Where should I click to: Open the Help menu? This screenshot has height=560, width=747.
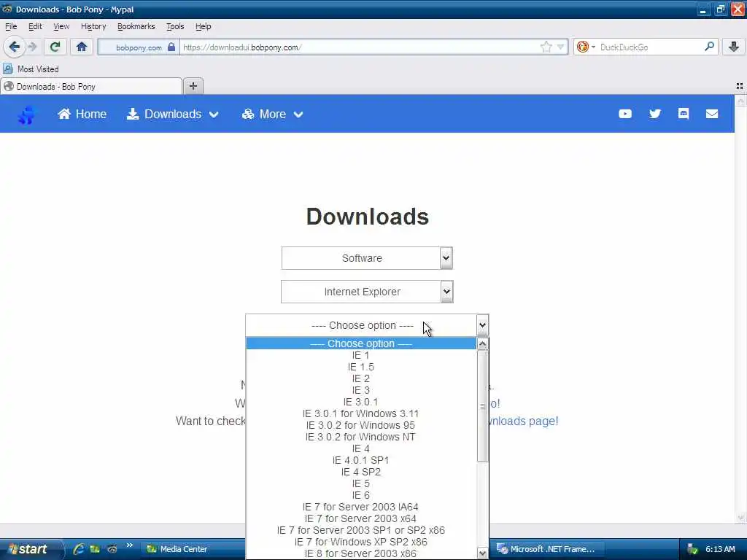(203, 27)
